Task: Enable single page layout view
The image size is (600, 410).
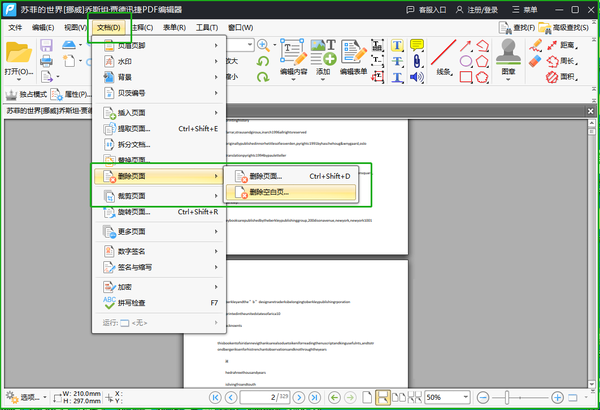Action: click(367, 398)
